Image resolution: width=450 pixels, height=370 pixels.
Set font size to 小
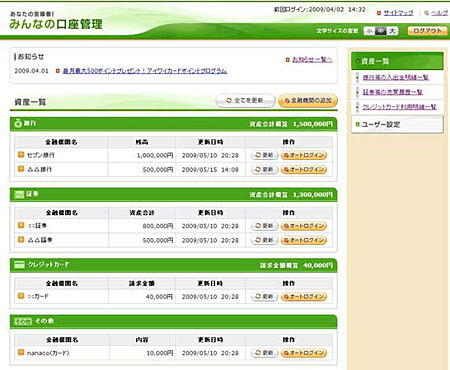coord(369,31)
